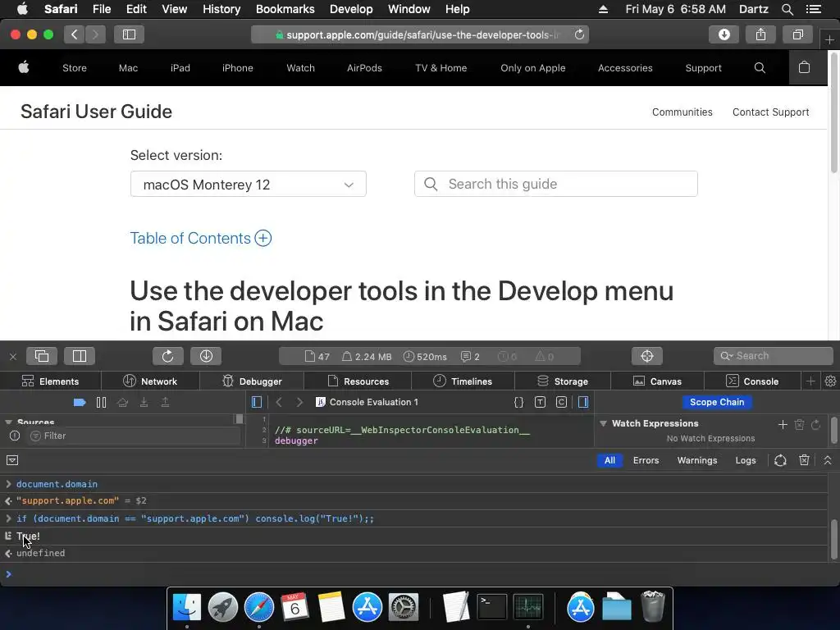Clear watch expressions with trash icon

point(799,424)
